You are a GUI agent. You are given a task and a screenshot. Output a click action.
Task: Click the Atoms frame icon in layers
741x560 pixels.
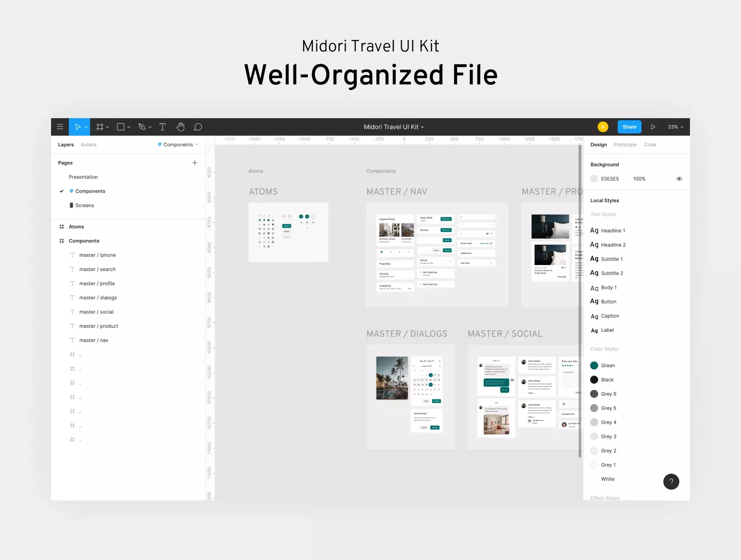coord(62,226)
